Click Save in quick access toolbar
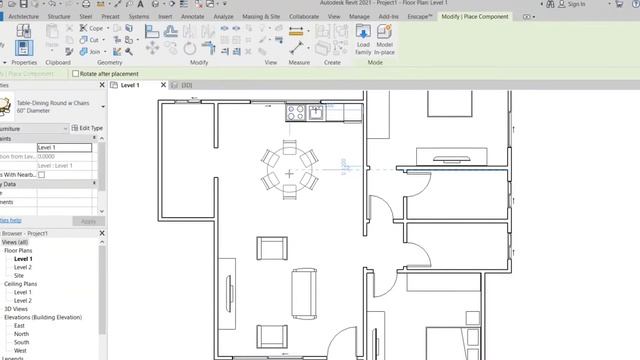The image size is (640, 360). (x=24, y=4)
